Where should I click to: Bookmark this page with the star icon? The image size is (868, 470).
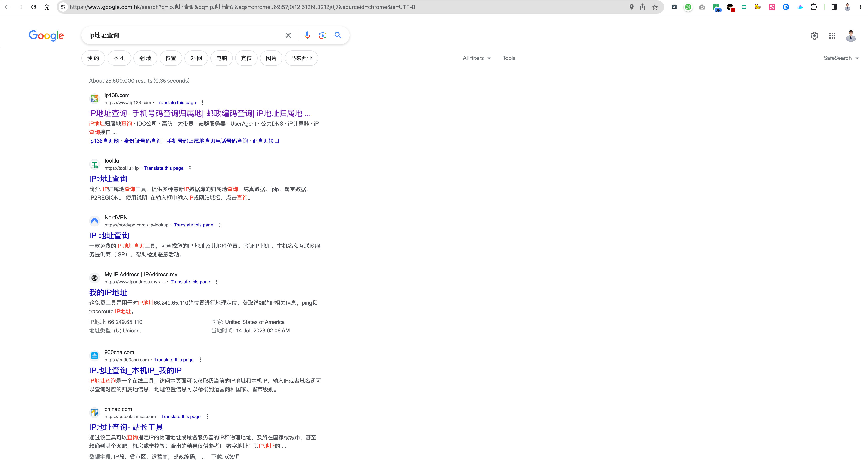(655, 7)
